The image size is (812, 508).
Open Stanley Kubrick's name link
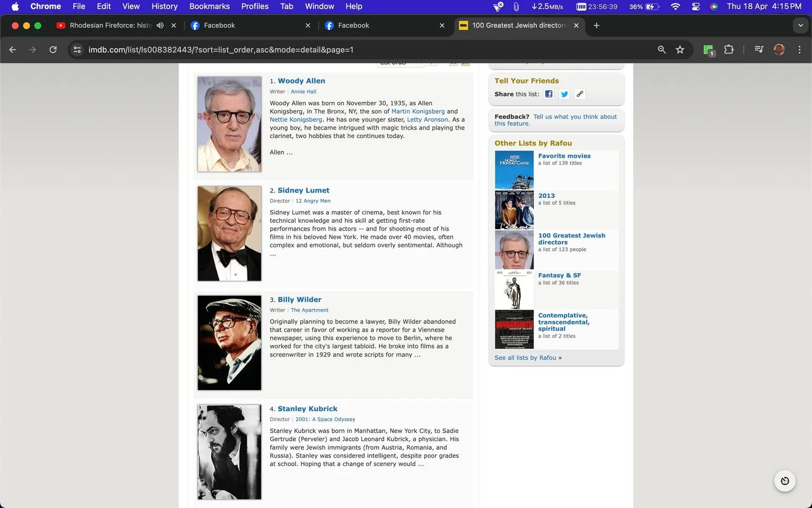(307, 409)
